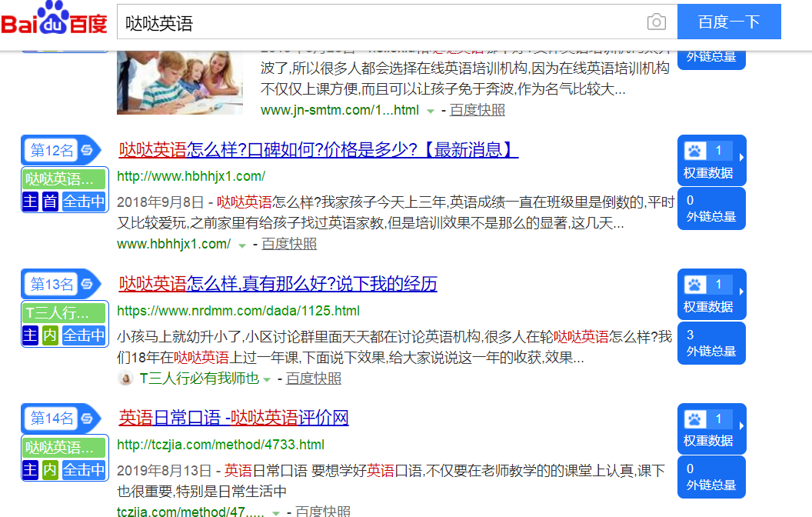Open https://www.nrdmm.com/dada/1125.html URL

point(238,311)
